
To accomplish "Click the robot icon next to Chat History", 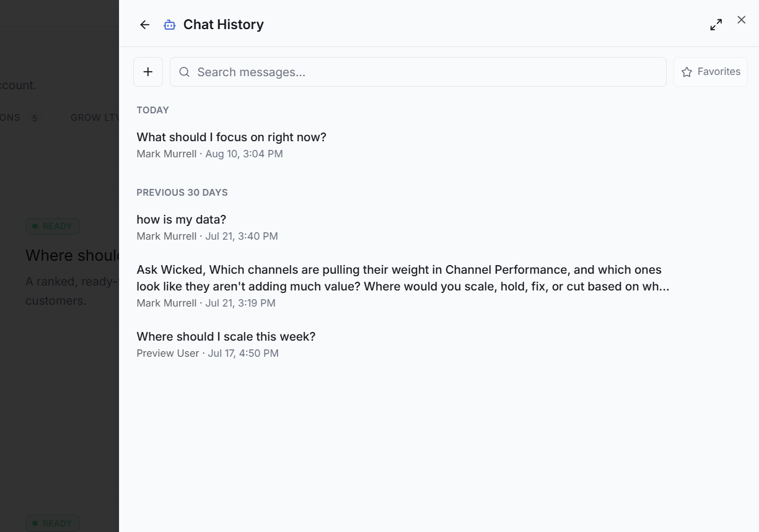I will [169, 25].
